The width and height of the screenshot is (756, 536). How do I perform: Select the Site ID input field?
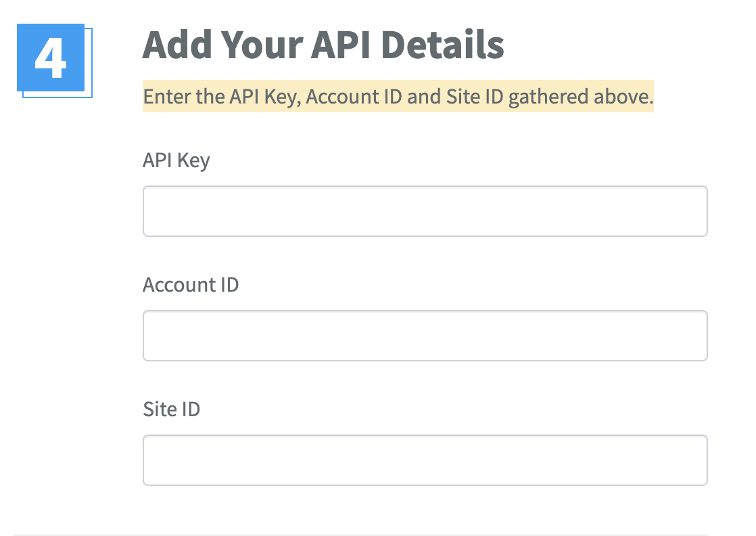point(425,460)
